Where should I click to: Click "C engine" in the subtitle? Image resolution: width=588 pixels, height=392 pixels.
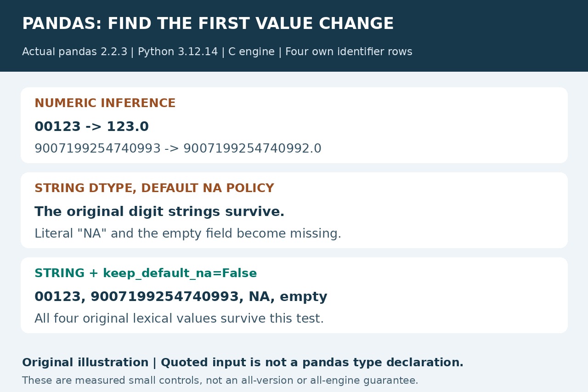pos(251,52)
